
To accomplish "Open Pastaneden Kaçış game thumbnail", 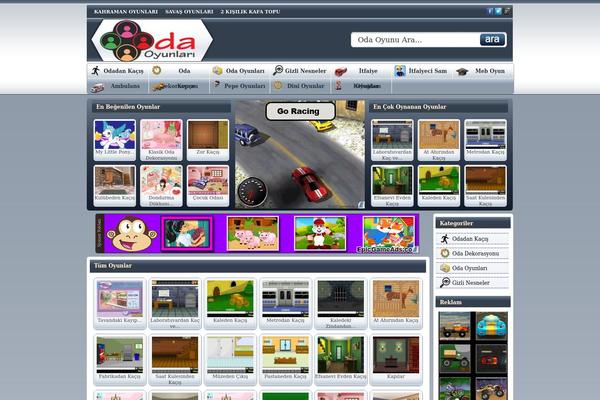I will 285,355.
